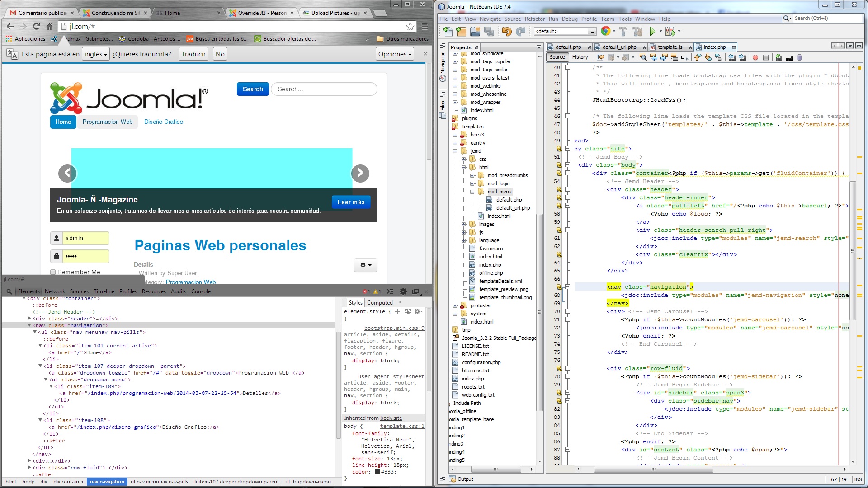Open the inglés language dropdown
Viewport: 868px width, 488px height.
96,54
